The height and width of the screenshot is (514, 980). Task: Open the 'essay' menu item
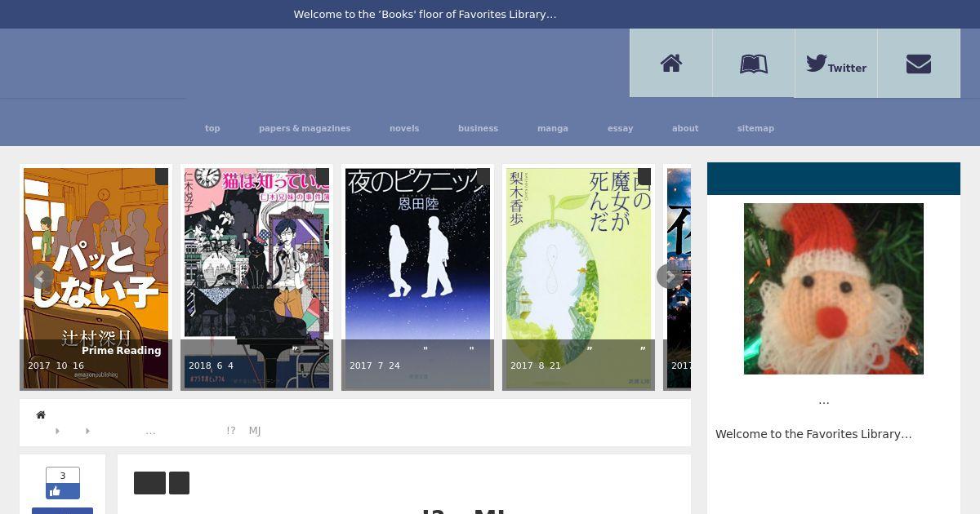tap(620, 128)
